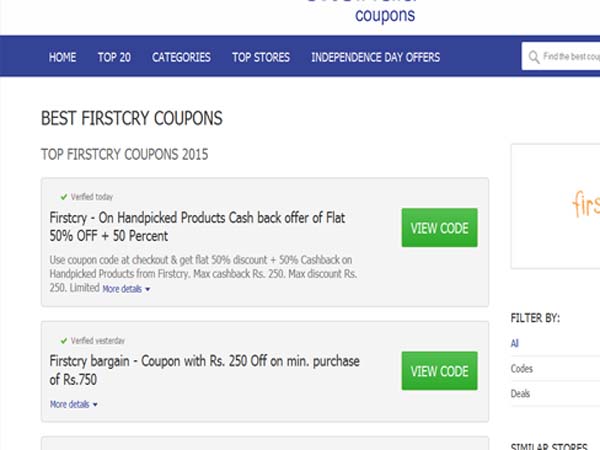Click the coupons logo at the top

385,13
